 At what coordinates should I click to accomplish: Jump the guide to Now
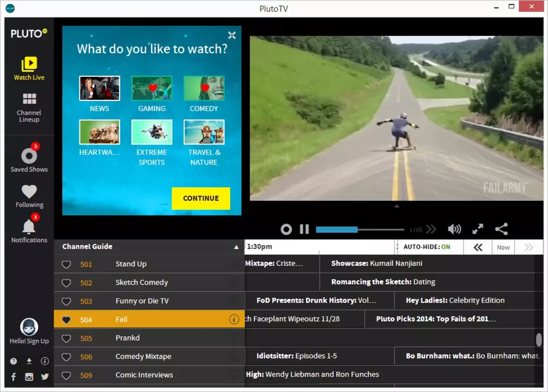point(503,247)
